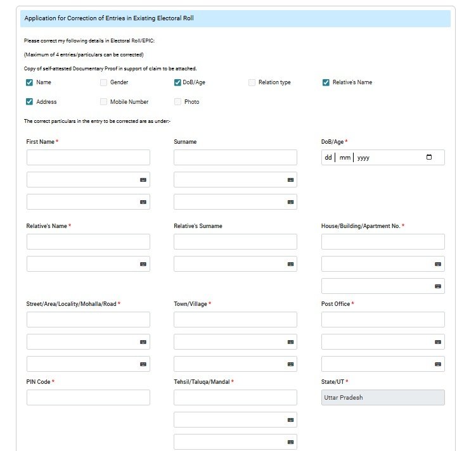Click keyboard icon in second Post Office field
Image resolution: width=476 pixels, height=451 pixels.
tap(437, 342)
